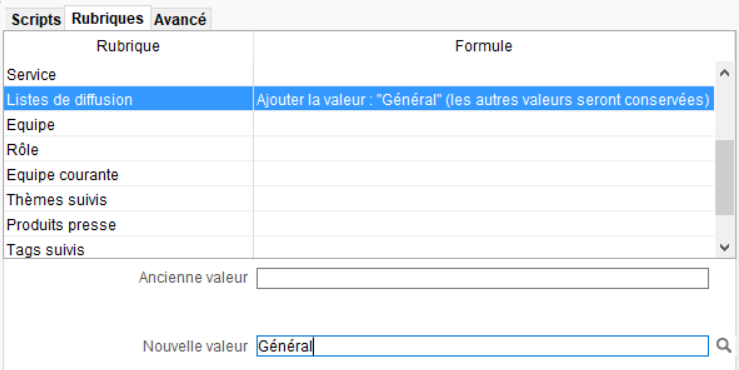
Task: Click the Rubrique column header
Action: [x=128, y=46]
